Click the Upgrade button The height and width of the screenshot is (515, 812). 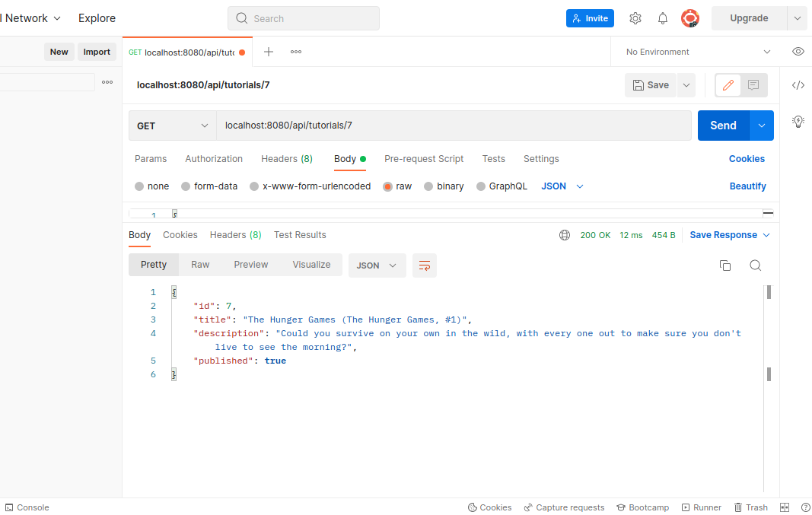[750, 18]
